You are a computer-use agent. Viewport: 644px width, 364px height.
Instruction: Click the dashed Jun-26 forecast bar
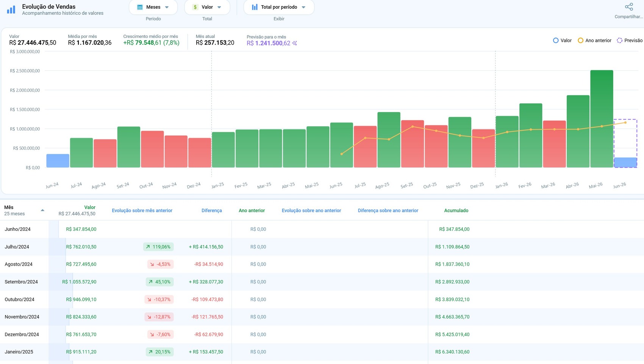click(625, 143)
